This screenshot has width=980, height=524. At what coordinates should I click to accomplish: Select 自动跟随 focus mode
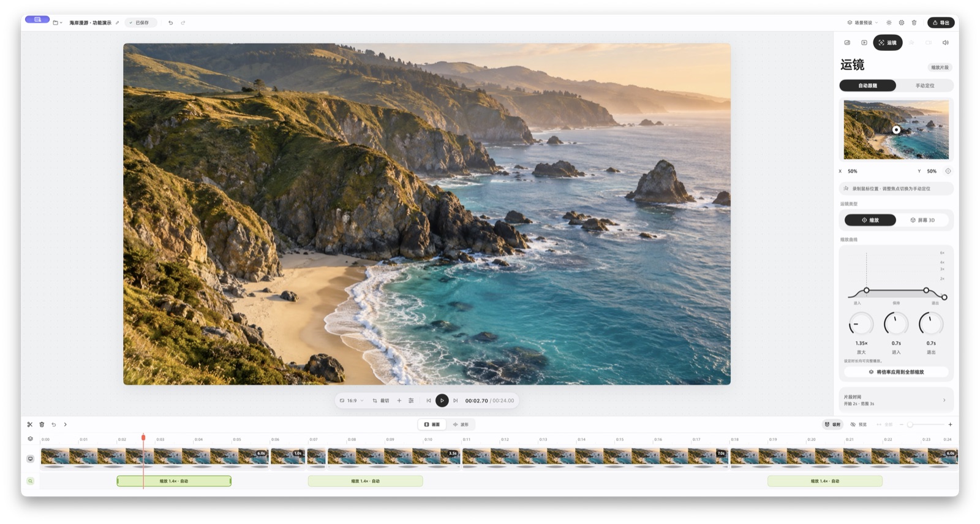coord(867,86)
